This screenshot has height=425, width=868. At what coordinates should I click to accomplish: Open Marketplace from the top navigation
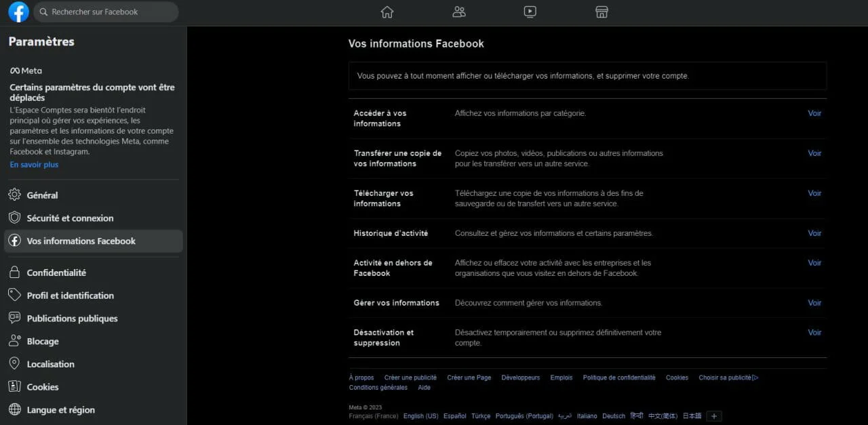601,12
